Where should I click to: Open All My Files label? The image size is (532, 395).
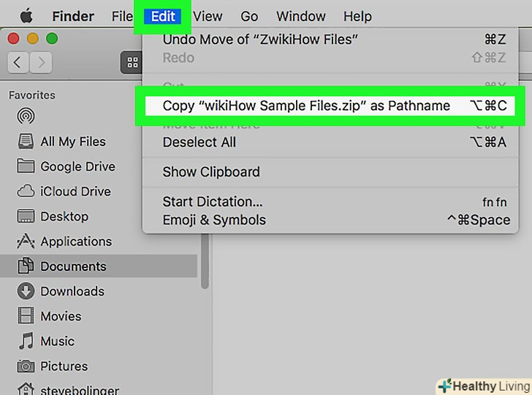click(73, 142)
